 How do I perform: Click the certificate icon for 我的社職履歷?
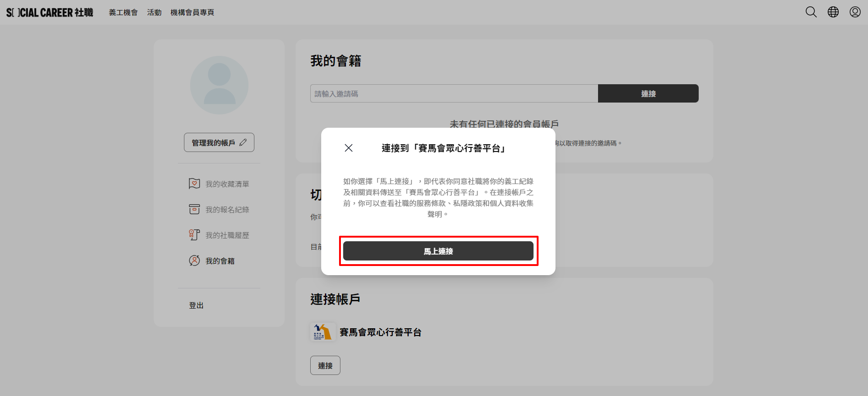click(194, 235)
